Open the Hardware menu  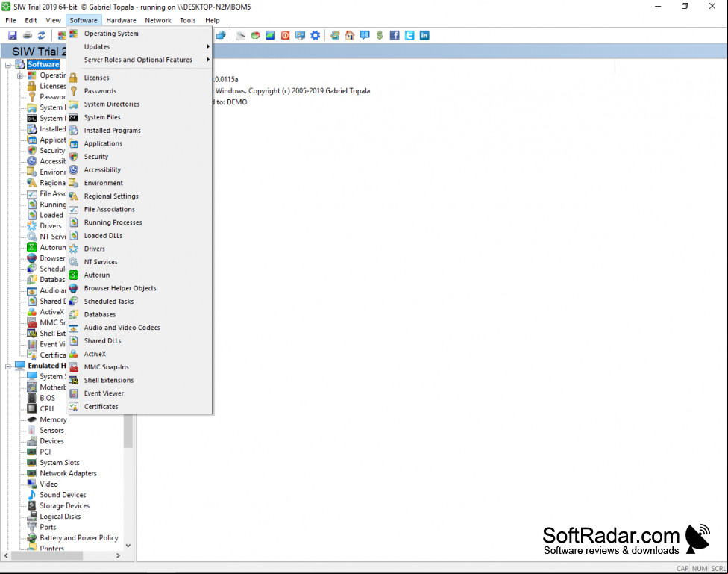121,20
